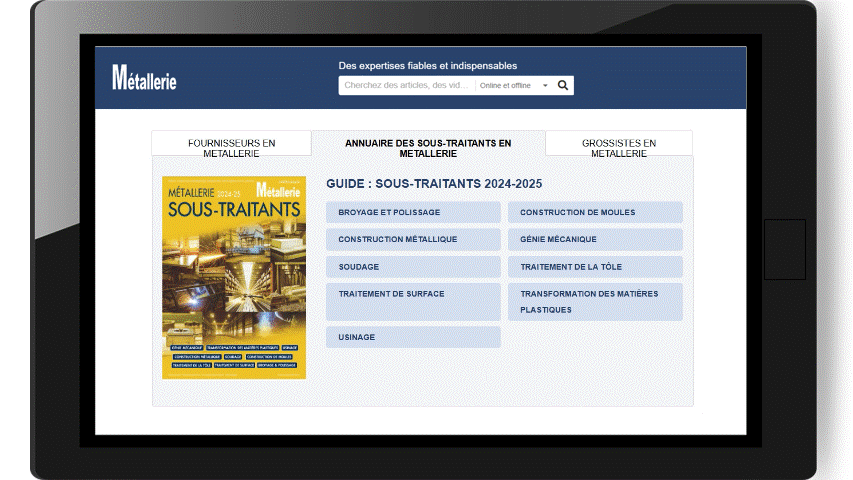Open the Grossistes en Métallerie tab
Screen dimensions: 853x480
point(619,143)
